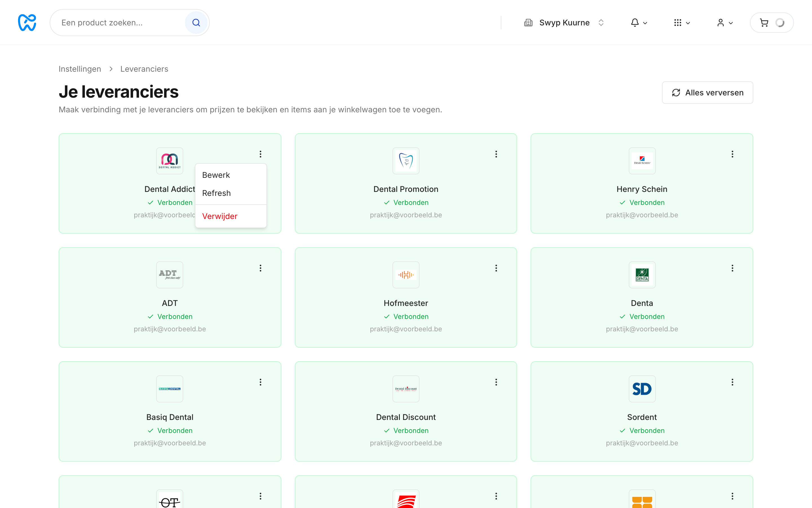Click the Alles verversen button
Screen dimensions: 812x508
(707, 92)
